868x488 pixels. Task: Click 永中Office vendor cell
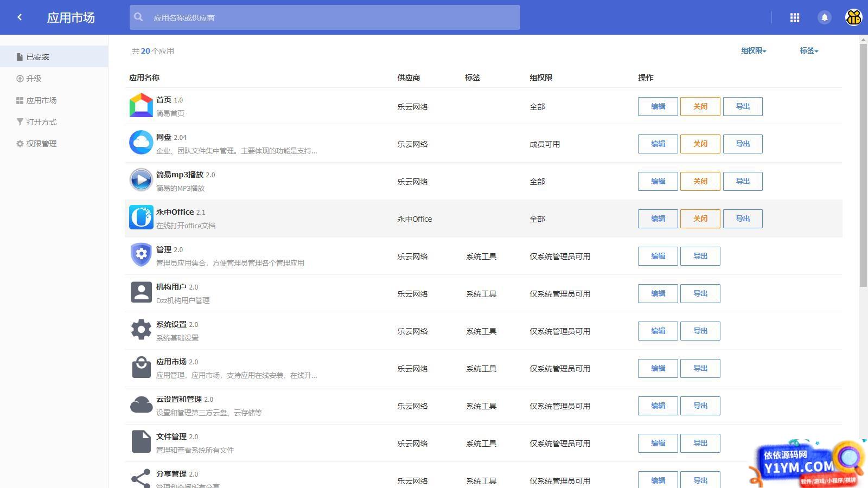click(x=414, y=219)
